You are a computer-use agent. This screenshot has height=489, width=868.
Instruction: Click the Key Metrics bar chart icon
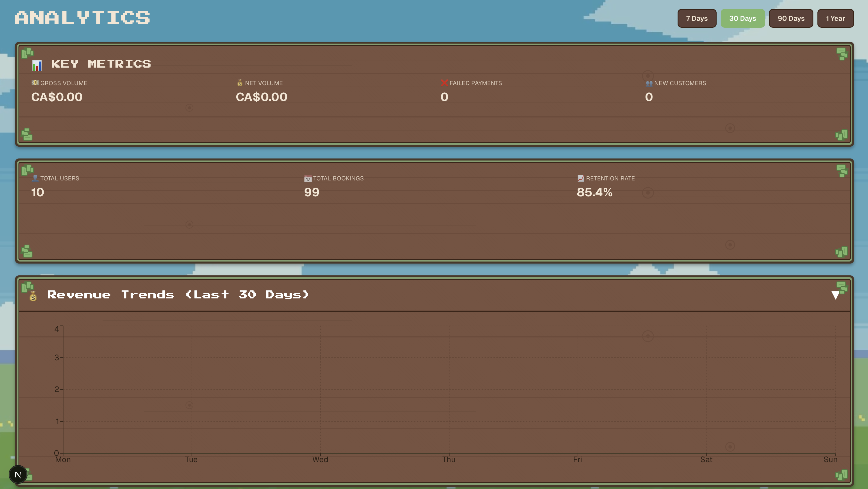[x=37, y=65]
